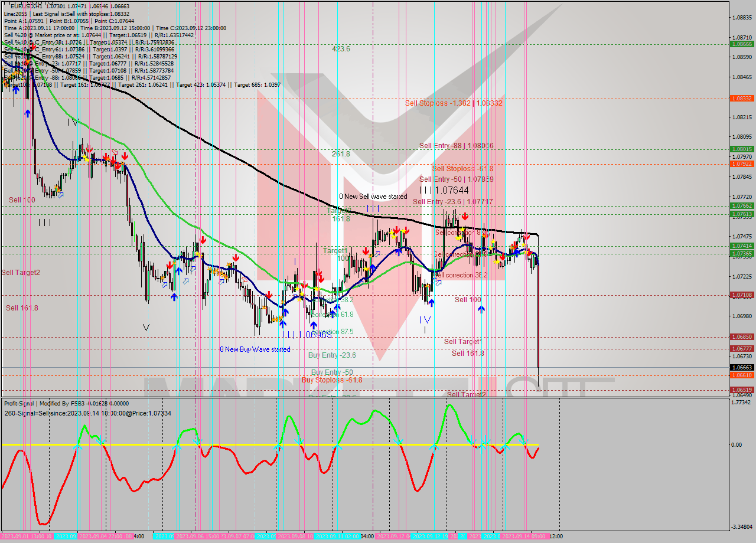Click the '2023.09.04 22:00' time label

tap(105, 536)
